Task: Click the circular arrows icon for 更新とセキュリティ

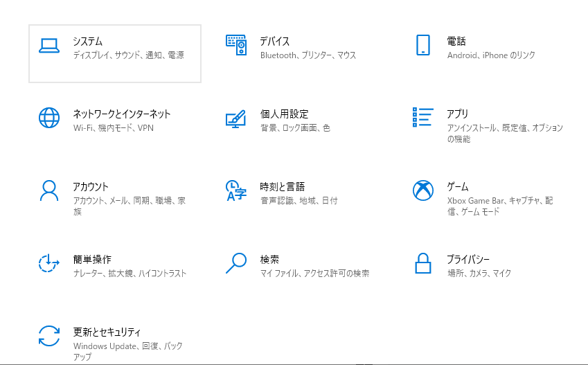Action: pos(49,336)
